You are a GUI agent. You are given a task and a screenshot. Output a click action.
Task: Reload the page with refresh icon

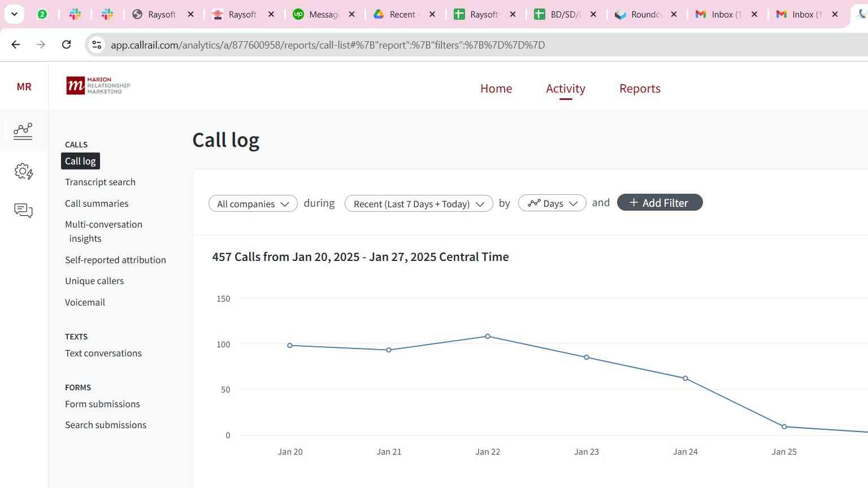(66, 45)
